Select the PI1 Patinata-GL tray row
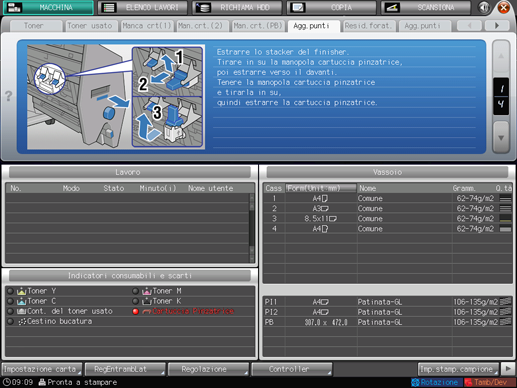Screen dimensions: 517x388 coord(388,302)
